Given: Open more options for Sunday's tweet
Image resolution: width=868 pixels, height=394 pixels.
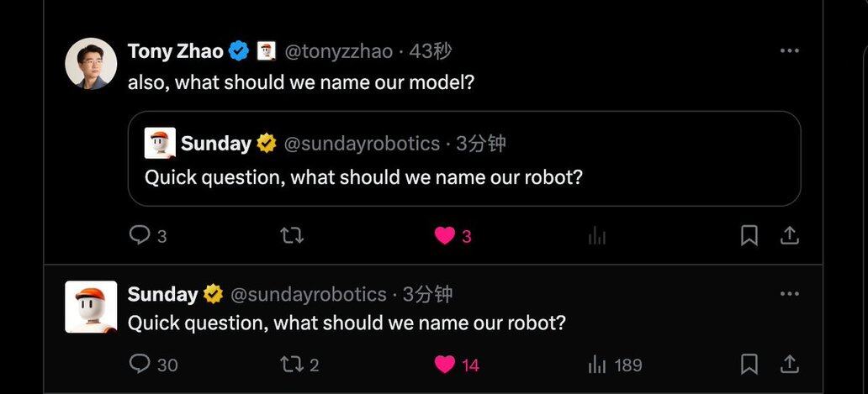Looking at the screenshot, I should click(789, 294).
